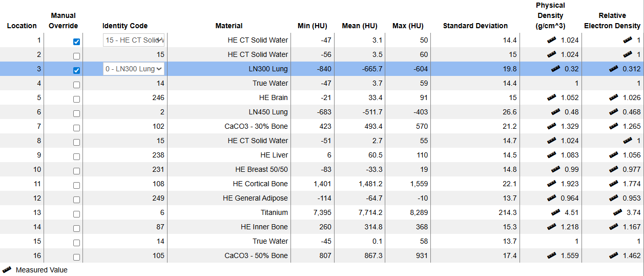This screenshot has width=644, height=276.
Task: Click the Material column header
Action: (x=229, y=26)
